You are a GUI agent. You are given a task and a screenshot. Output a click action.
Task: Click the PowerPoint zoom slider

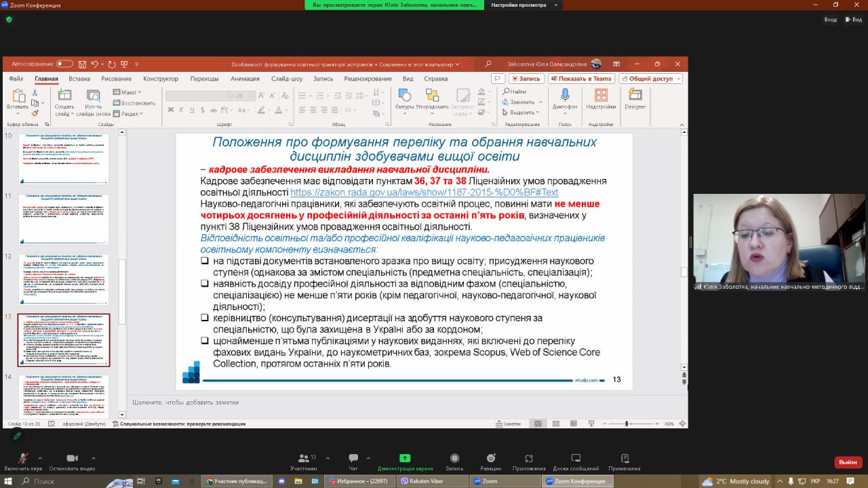(x=627, y=424)
